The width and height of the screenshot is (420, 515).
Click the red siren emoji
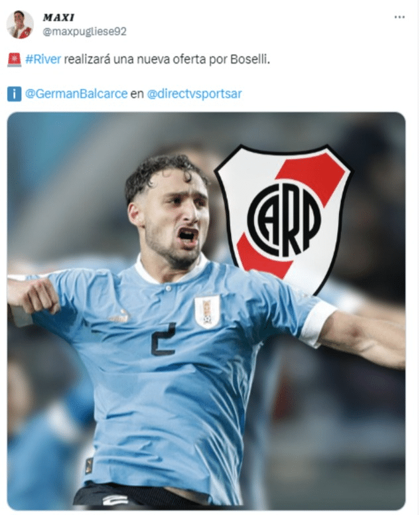pyautogui.click(x=14, y=60)
